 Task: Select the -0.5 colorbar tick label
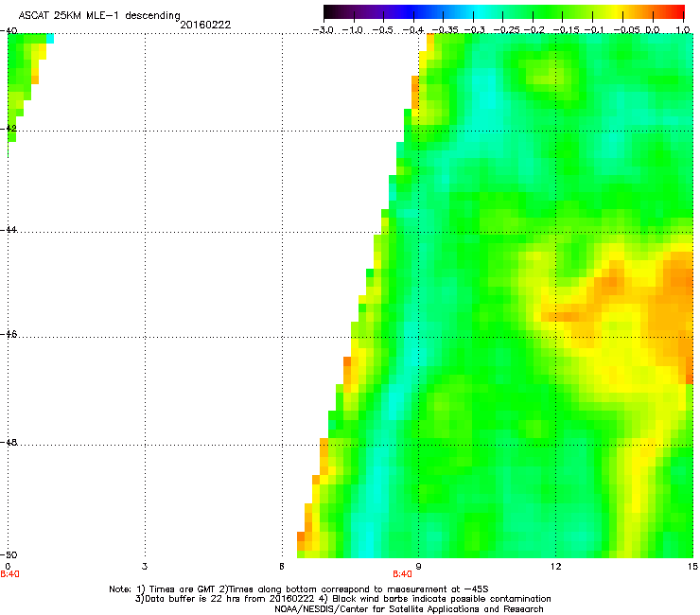point(383,30)
